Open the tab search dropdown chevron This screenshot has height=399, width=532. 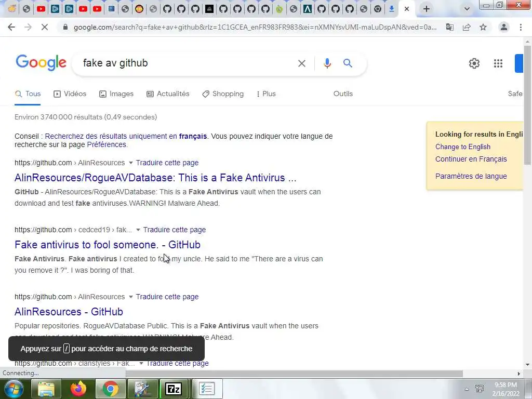467,9
